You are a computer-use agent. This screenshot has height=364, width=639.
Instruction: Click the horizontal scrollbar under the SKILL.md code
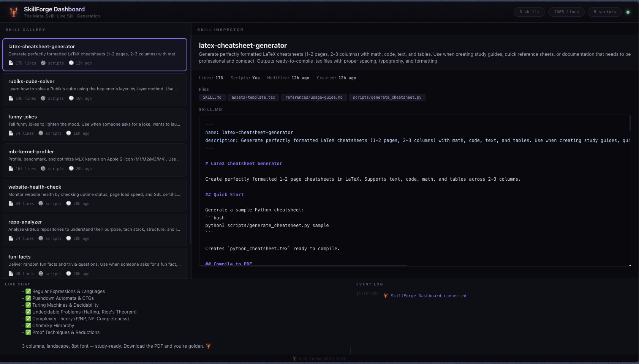pos(303,265)
